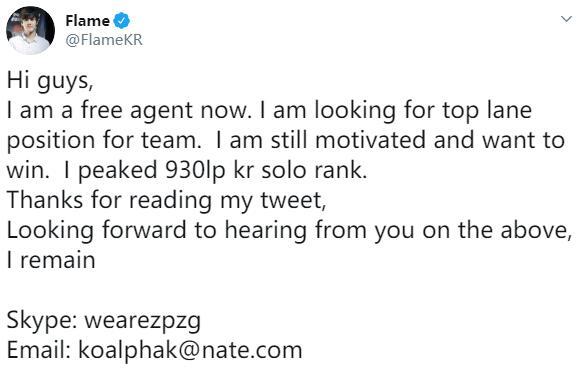Image resolution: width=580 pixels, height=374 pixels.
Task: Click the "Hi guys," greeting line
Action: (x=50, y=81)
